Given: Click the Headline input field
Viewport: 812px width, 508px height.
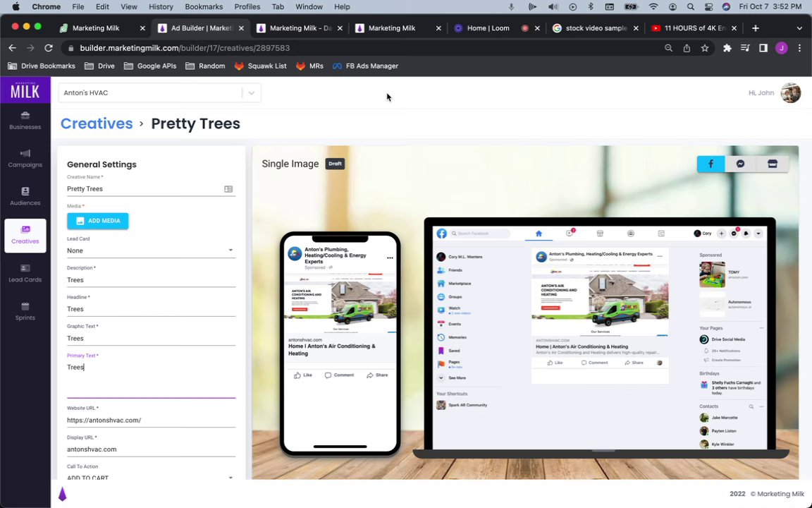Looking at the screenshot, I should [151, 309].
